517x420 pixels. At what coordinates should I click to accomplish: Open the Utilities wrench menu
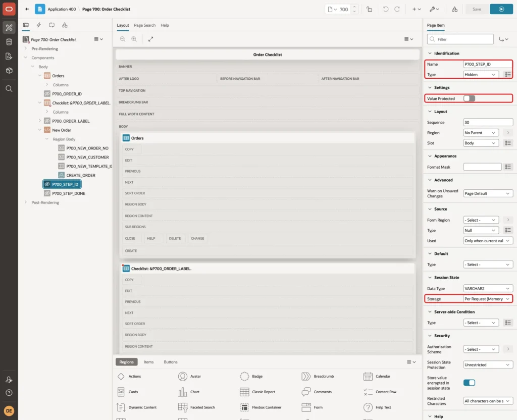point(434,9)
